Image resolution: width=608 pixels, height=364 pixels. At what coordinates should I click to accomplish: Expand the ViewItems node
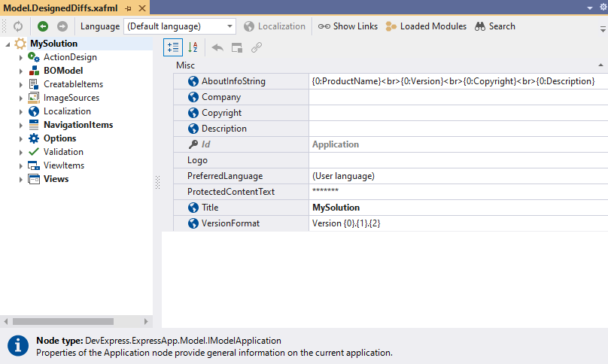[x=21, y=166]
